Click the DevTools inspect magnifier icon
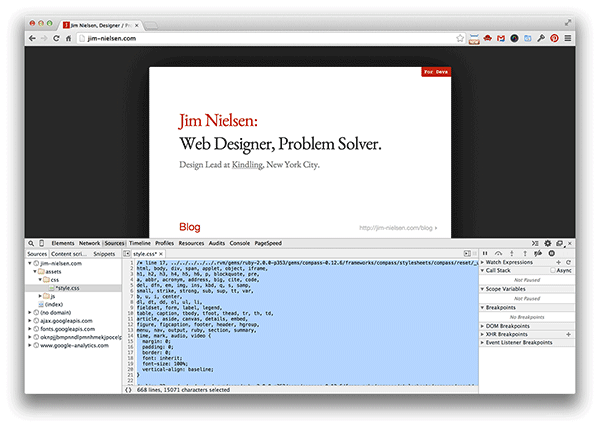The height and width of the screenshot is (428, 600). coord(31,243)
